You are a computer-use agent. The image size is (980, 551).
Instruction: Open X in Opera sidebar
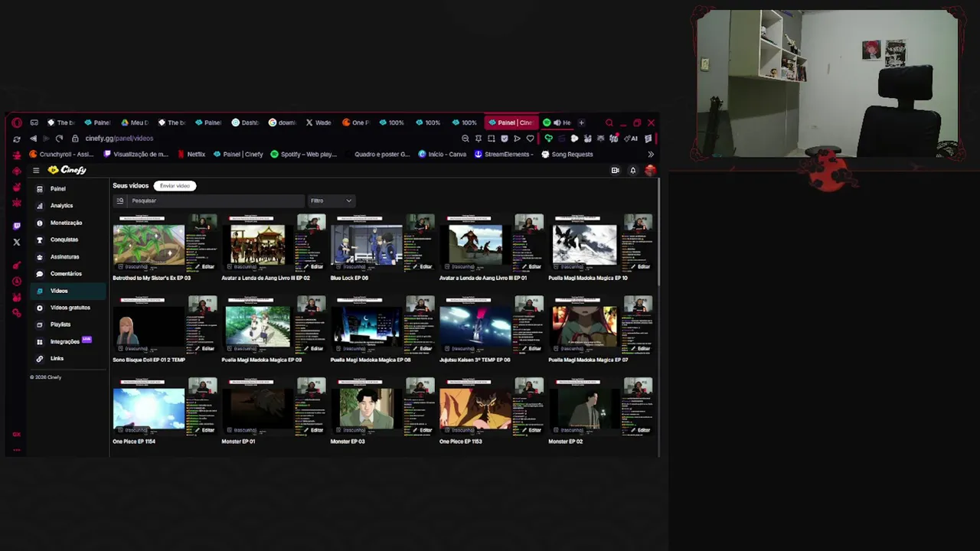(x=17, y=242)
